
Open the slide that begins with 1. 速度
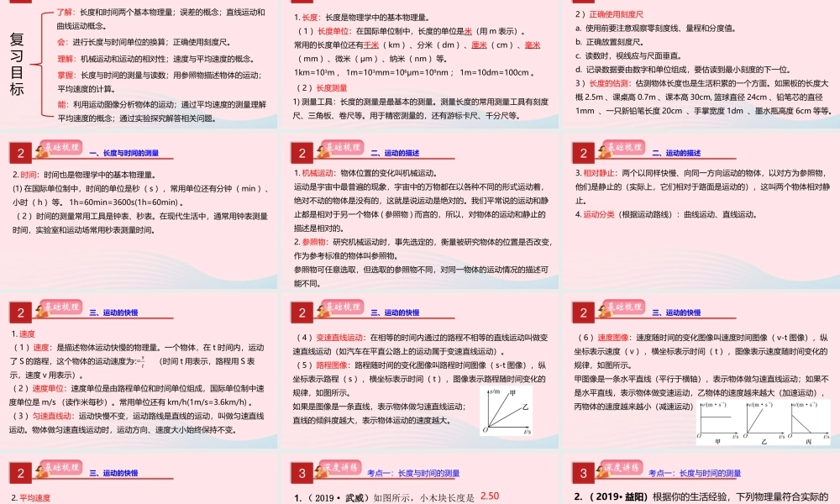coord(139,370)
